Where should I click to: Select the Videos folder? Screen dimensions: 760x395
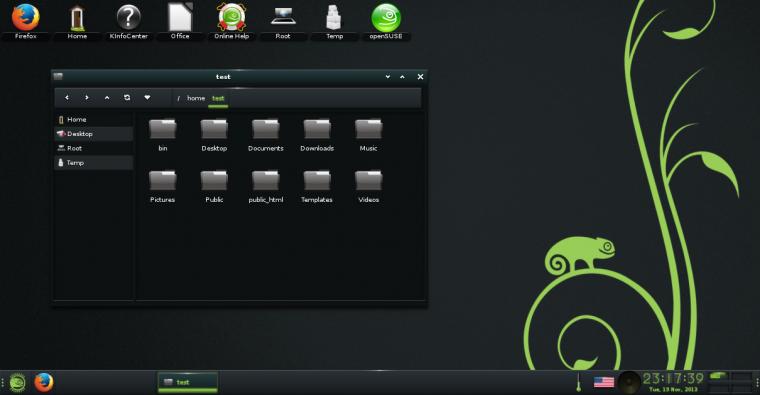(368, 186)
